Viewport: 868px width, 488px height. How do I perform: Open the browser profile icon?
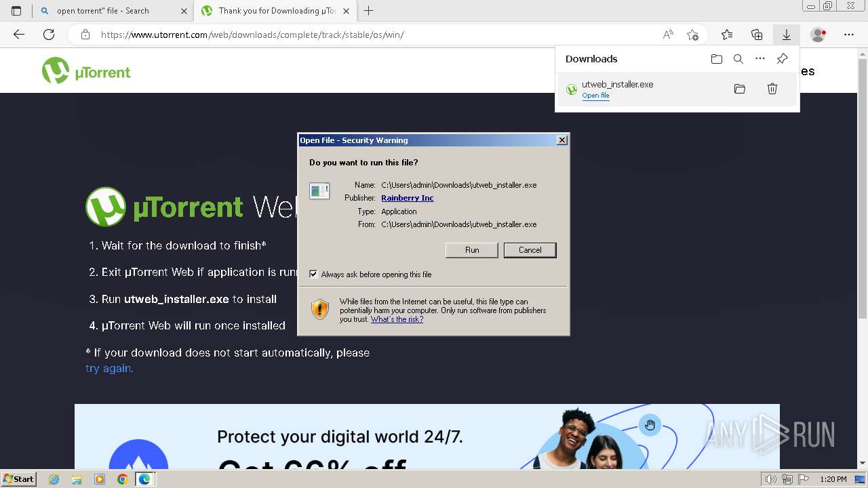(818, 35)
